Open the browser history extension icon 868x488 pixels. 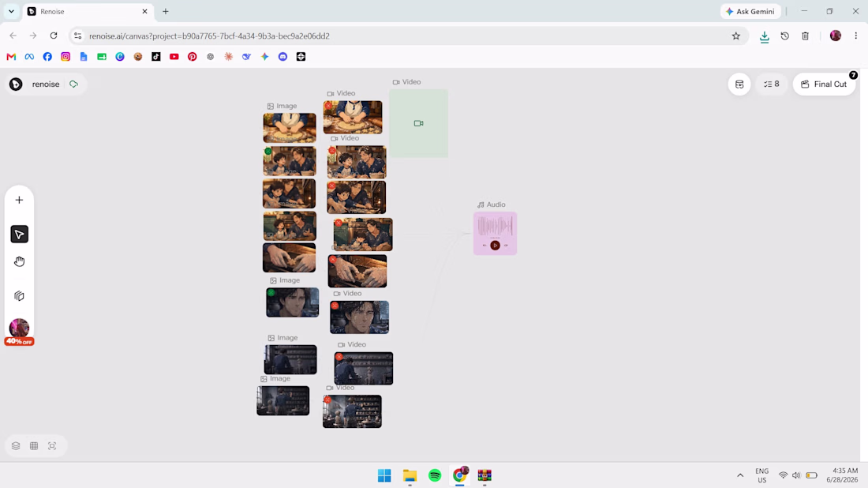click(785, 36)
